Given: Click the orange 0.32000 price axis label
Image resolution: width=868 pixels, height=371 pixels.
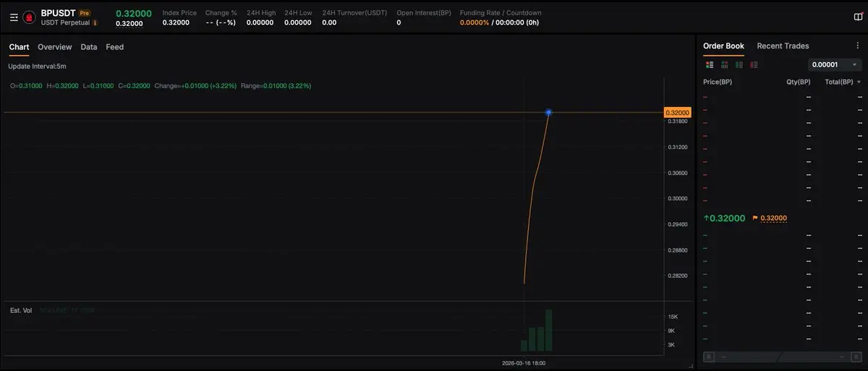Looking at the screenshot, I should (678, 112).
